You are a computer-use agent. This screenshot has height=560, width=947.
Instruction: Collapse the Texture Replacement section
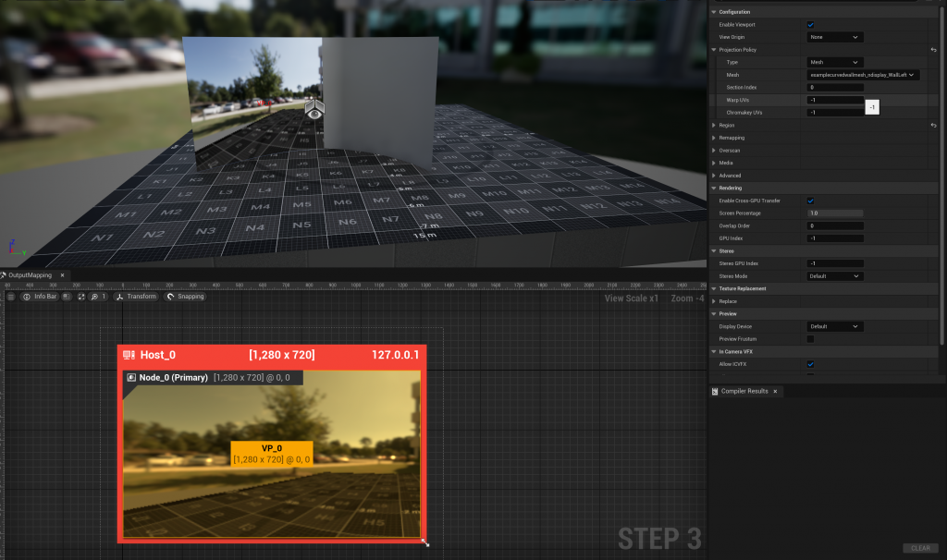point(714,288)
